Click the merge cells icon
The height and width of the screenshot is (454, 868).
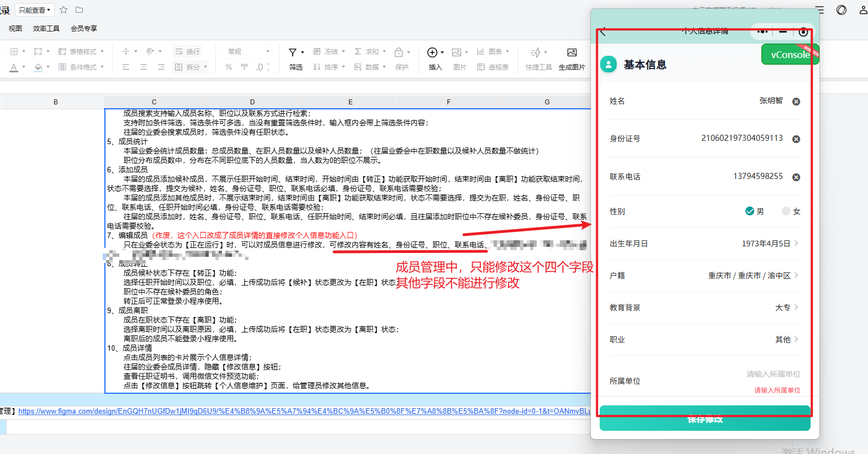coord(38,51)
